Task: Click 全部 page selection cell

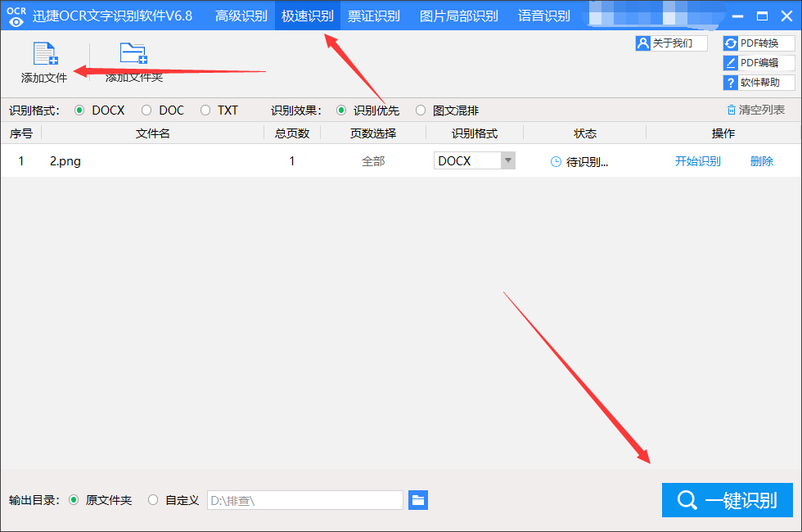Action: (373, 162)
